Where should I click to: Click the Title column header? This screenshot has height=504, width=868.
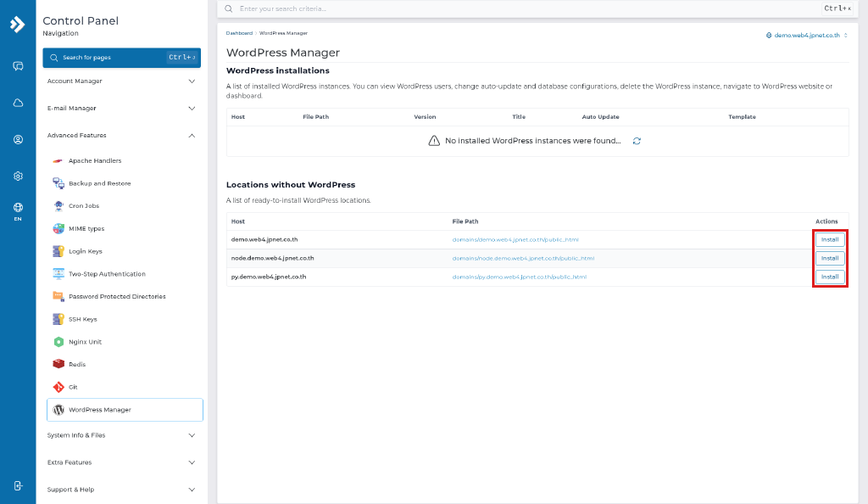point(519,117)
